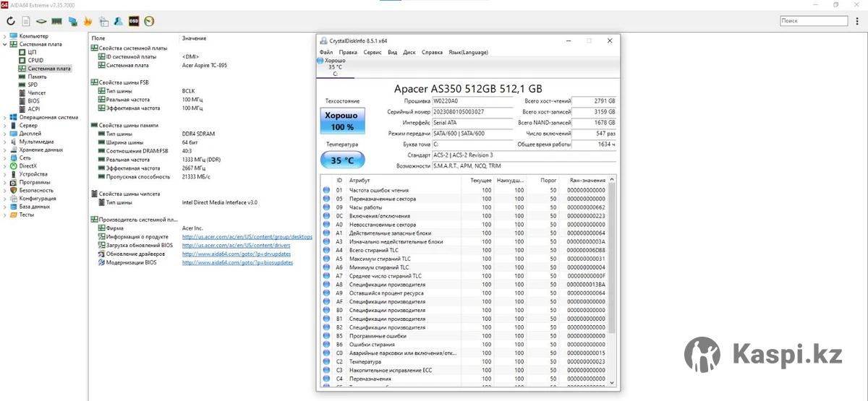Image resolution: width=868 pixels, height=401 pixels.
Task: Click the Хорошо 100% health status button
Action: (x=342, y=121)
